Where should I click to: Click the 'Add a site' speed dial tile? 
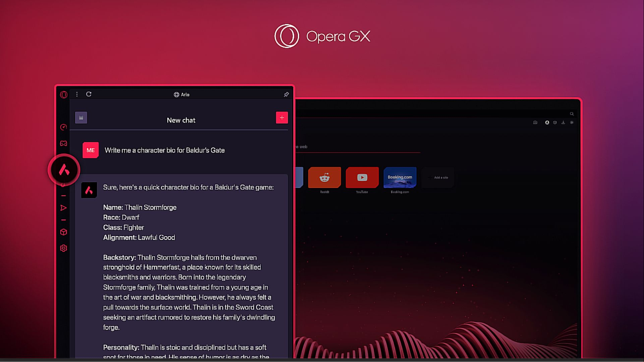pyautogui.click(x=438, y=177)
